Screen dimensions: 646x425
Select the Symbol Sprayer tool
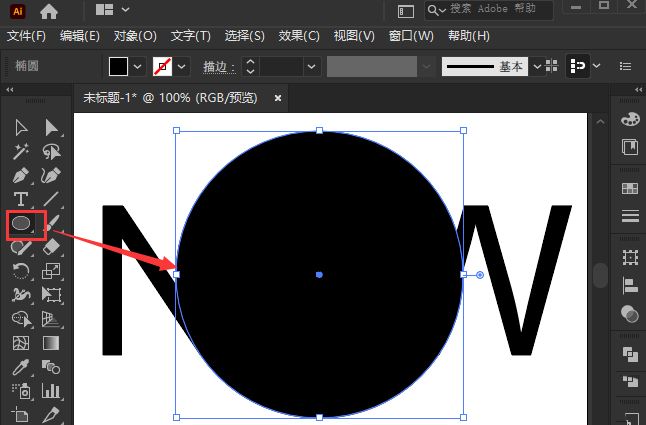(21, 391)
